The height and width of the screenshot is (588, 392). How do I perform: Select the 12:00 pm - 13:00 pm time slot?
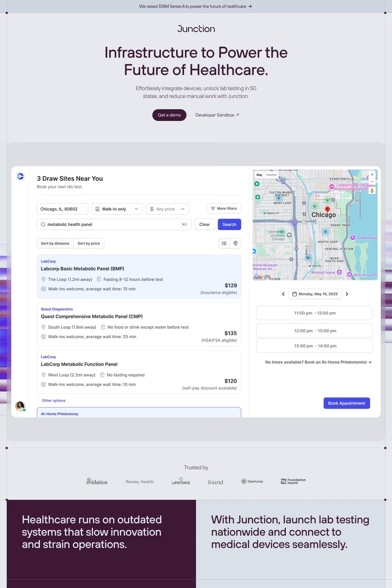point(314,331)
